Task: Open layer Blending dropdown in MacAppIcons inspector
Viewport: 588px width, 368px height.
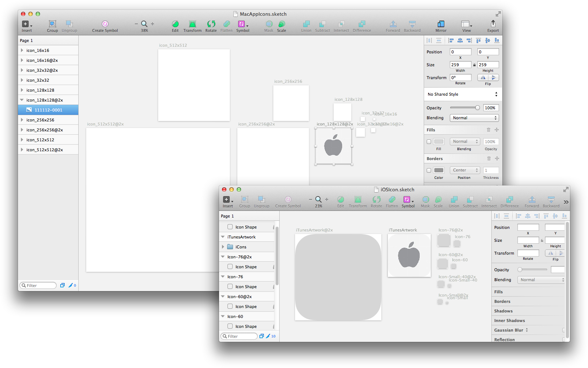Action: click(474, 118)
